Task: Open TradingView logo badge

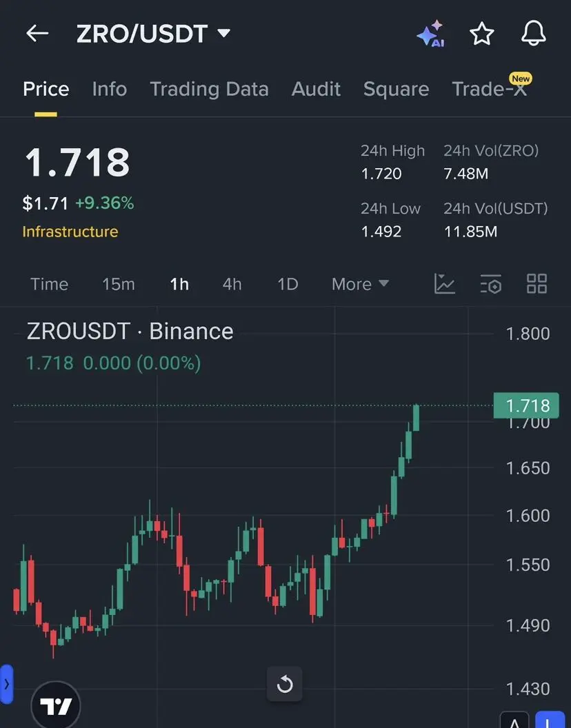Action: click(x=56, y=706)
